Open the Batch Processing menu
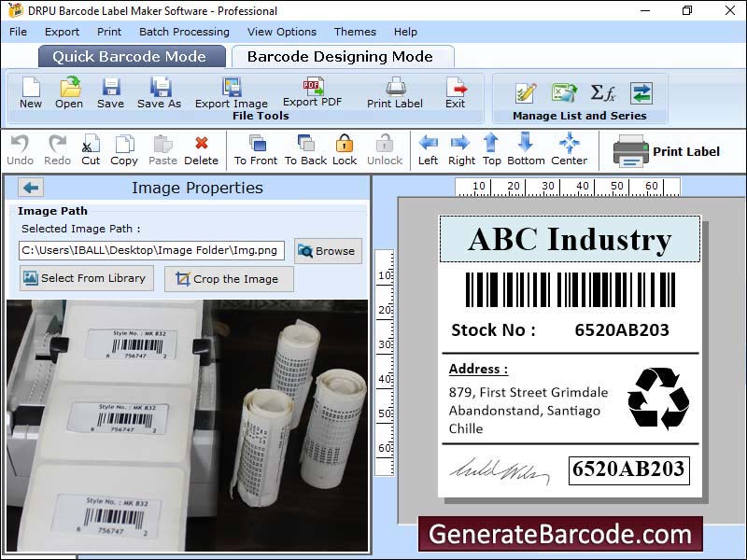The height and width of the screenshot is (560, 747). tap(184, 32)
